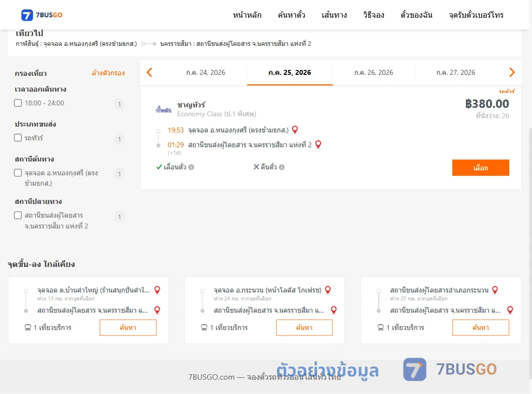
Task: Show info icon next to เลื่อนตั๋ว
Action: tap(191, 167)
